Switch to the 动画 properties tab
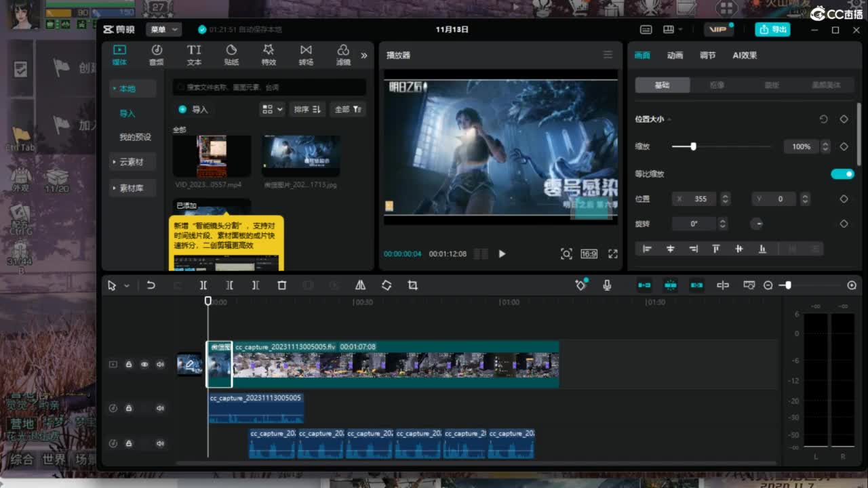 675,56
